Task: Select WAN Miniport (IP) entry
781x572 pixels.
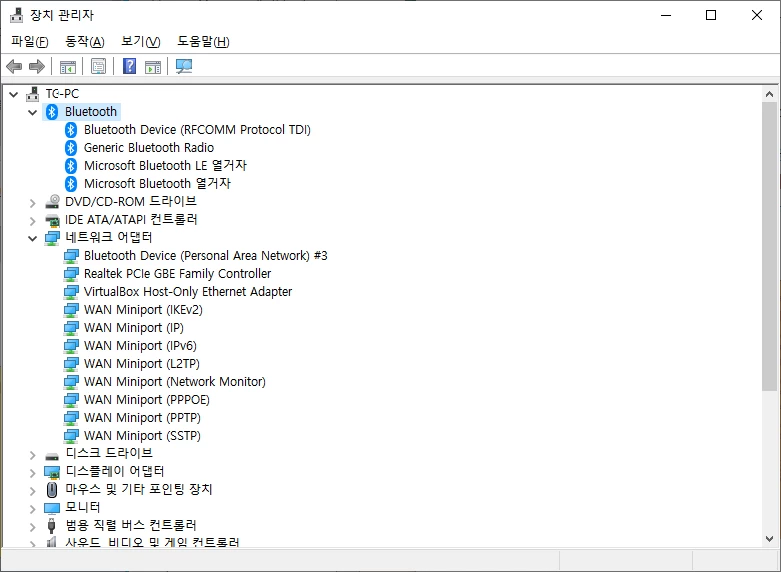Action: pos(133,327)
